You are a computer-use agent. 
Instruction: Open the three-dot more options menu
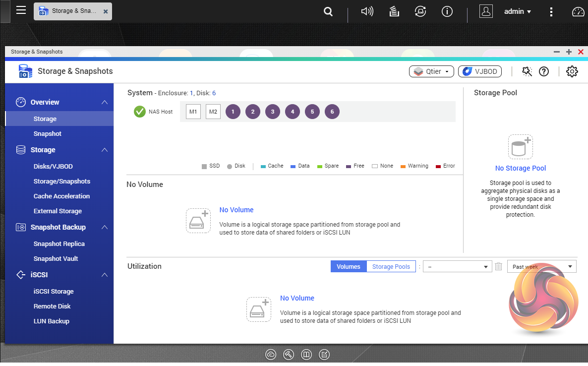click(x=551, y=11)
